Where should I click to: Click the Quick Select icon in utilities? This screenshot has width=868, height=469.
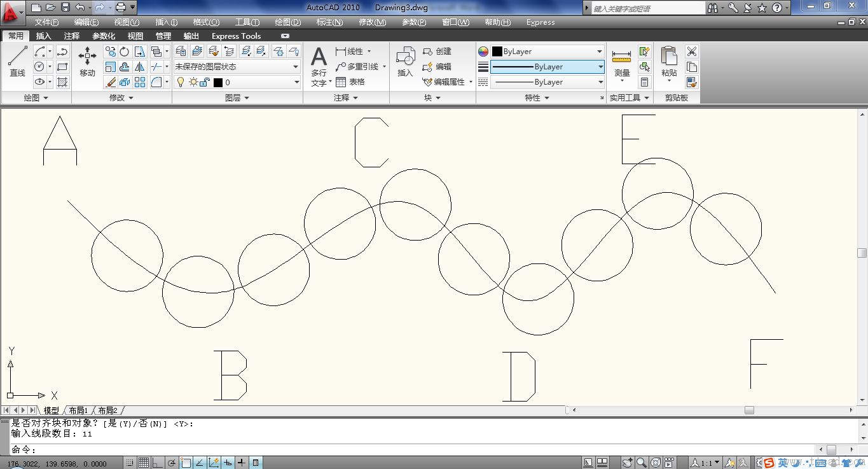tap(645, 52)
